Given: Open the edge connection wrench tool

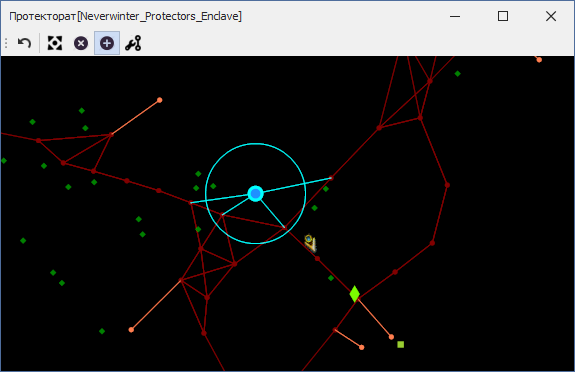Looking at the screenshot, I should (133, 43).
